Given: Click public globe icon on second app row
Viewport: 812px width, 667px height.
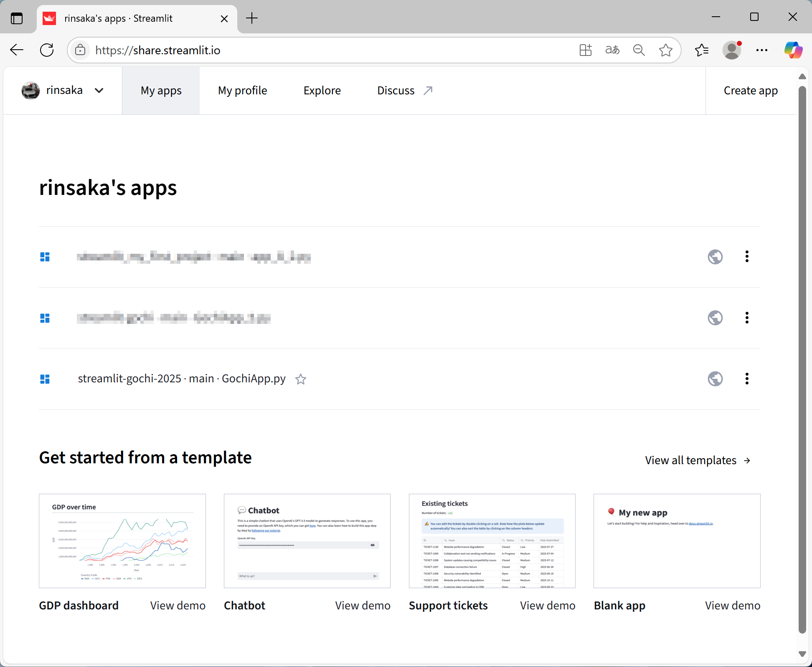Looking at the screenshot, I should [x=715, y=318].
